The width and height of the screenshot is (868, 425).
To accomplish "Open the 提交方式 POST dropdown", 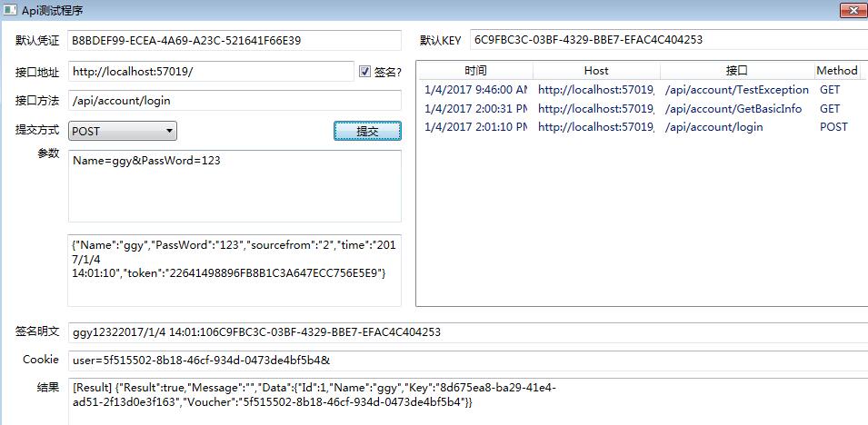I will 123,132.
